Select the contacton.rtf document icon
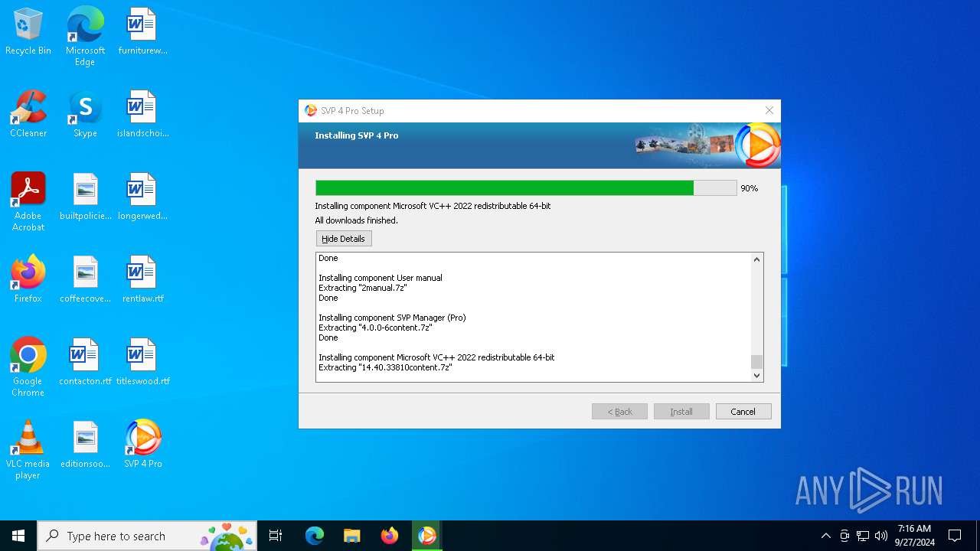This screenshot has height=551, width=980. tap(85, 363)
